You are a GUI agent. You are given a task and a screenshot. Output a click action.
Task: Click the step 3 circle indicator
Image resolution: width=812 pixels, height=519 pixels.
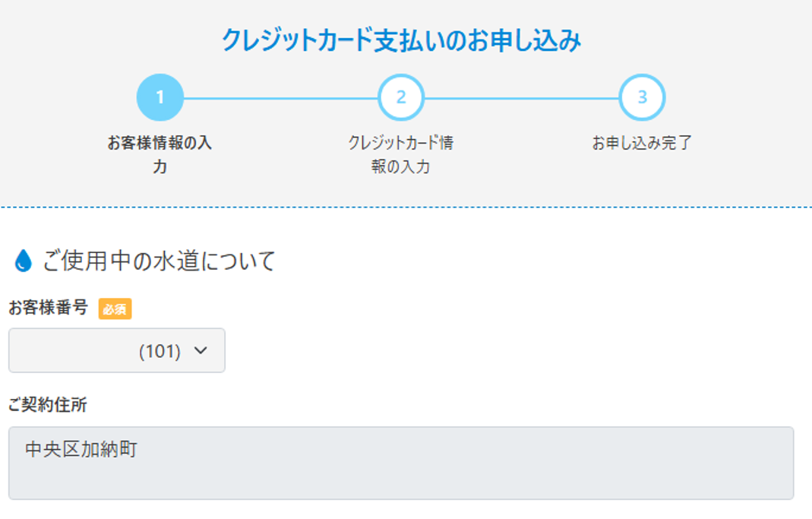(x=642, y=97)
